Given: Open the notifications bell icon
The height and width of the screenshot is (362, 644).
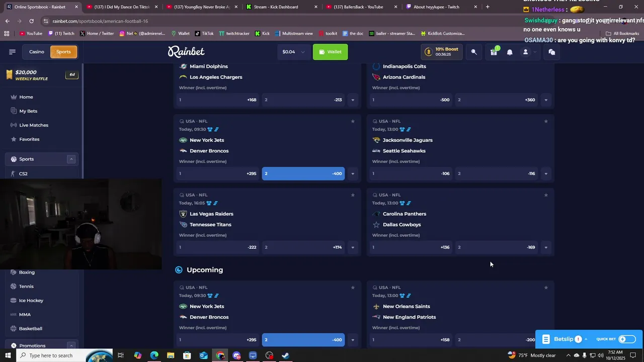Looking at the screenshot, I should [510, 52].
